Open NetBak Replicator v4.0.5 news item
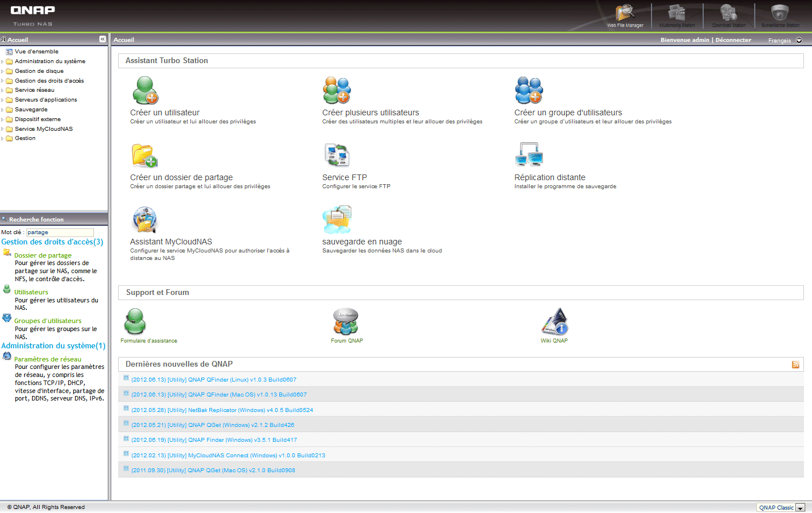 (x=222, y=410)
